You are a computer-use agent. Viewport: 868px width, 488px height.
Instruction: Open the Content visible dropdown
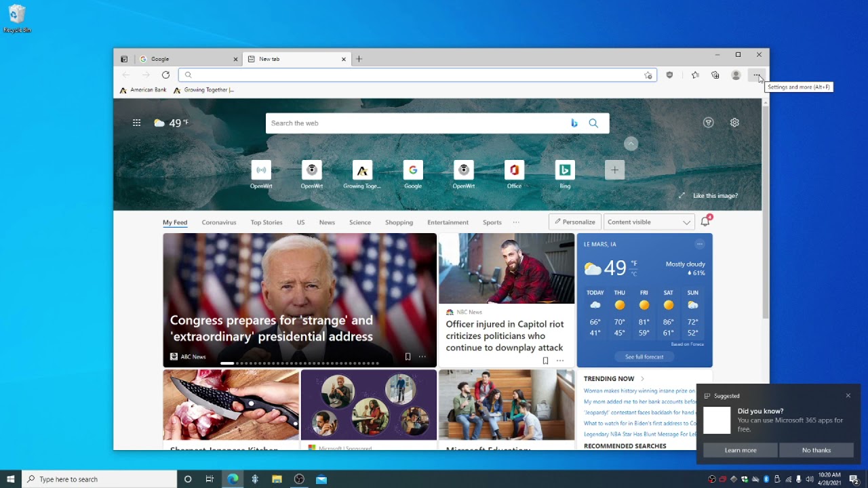click(649, 222)
